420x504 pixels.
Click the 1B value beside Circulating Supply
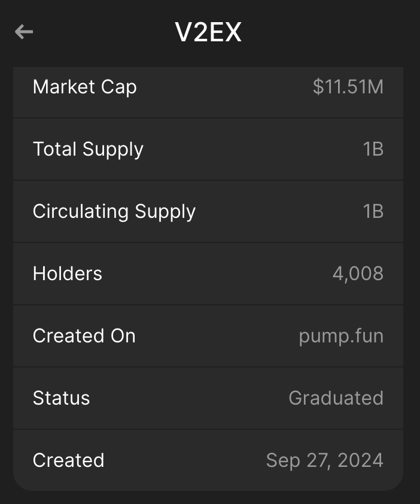(373, 211)
